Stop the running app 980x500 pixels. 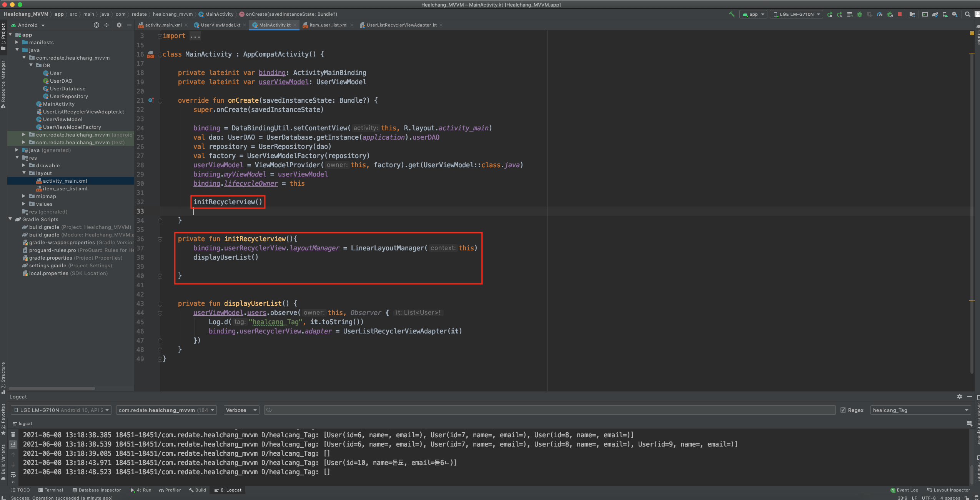[900, 14]
